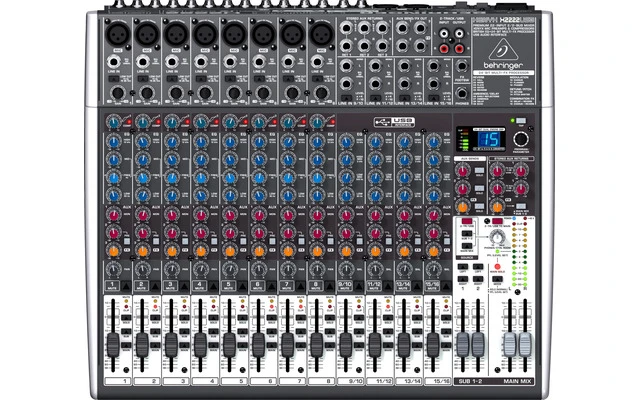Select 2-TR/USB as the monitor source

(x=467, y=222)
